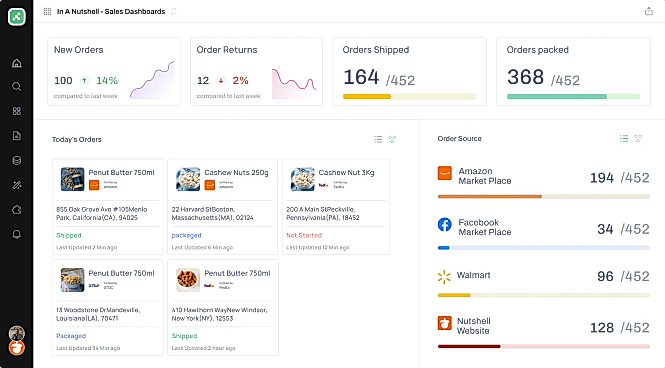
Task: Open the Cashew Nut 3Kg product thumbnail
Action: click(x=302, y=179)
